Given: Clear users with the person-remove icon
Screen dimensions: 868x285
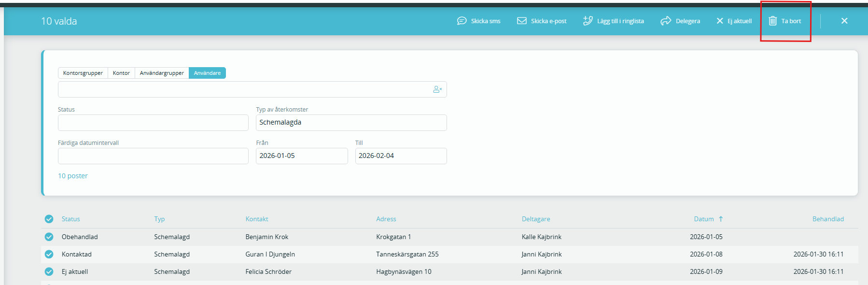Looking at the screenshot, I should (x=437, y=89).
